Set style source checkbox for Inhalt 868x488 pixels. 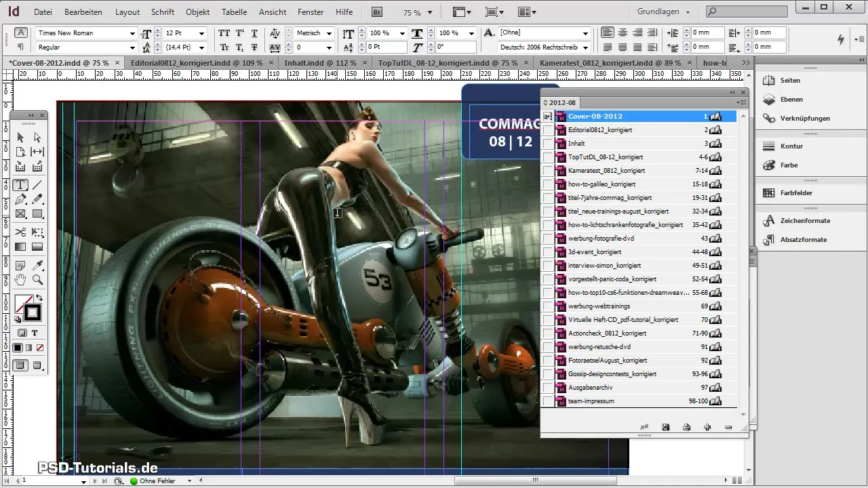pyautogui.click(x=547, y=144)
